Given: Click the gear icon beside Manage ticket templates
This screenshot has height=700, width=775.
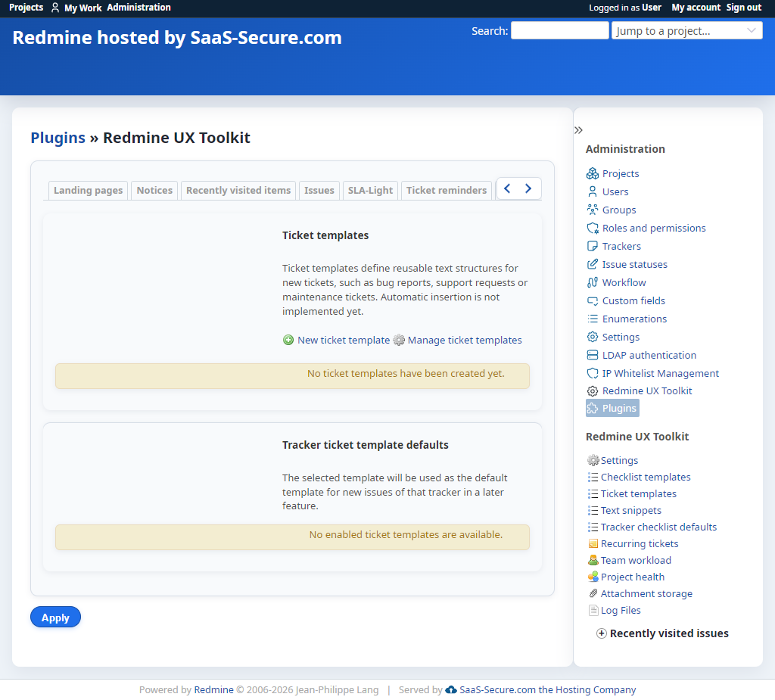Looking at the screenshot, I should (x=399, y=340).
